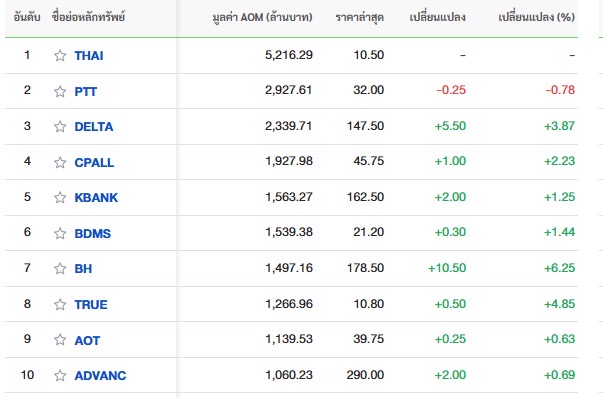
Task: Click the star icon beside TRUE
Action: (60, 304)
